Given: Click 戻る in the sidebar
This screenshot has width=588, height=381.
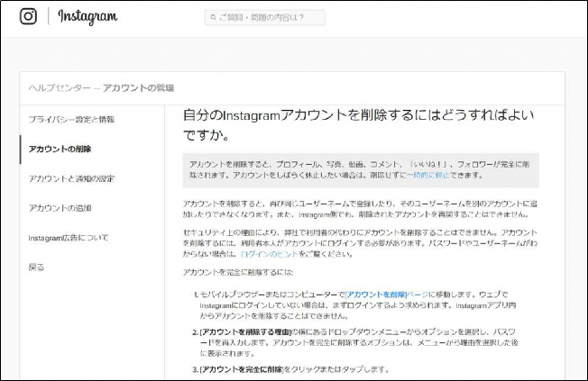Looking at the screenshot, I should (x=36, y=268).
